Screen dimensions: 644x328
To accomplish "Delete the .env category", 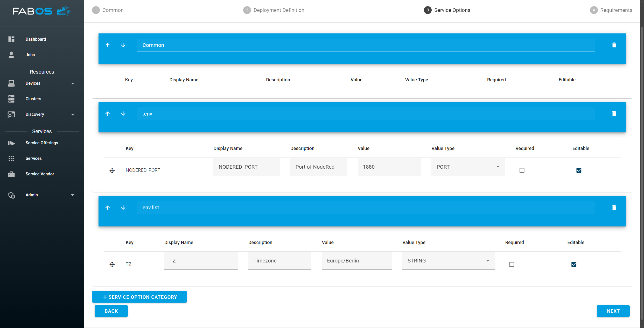I will [x=614, y=114].
